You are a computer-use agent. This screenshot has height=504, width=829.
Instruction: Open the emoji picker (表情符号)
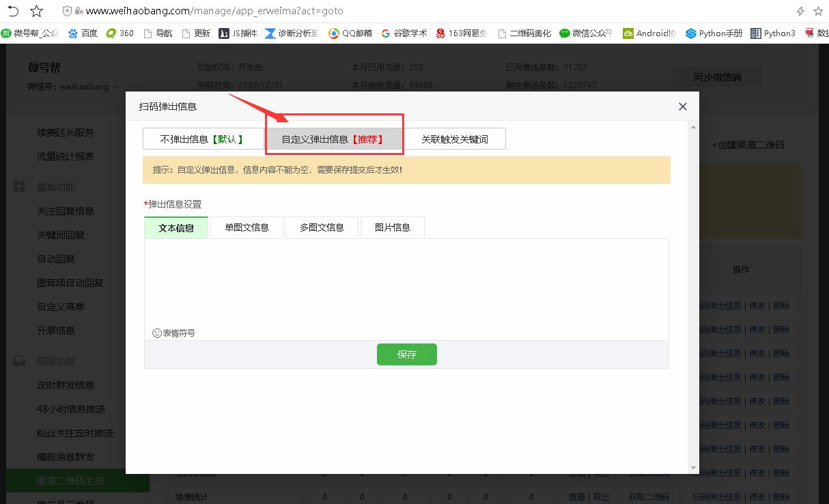pyautogui.click(x=174, y=333)
